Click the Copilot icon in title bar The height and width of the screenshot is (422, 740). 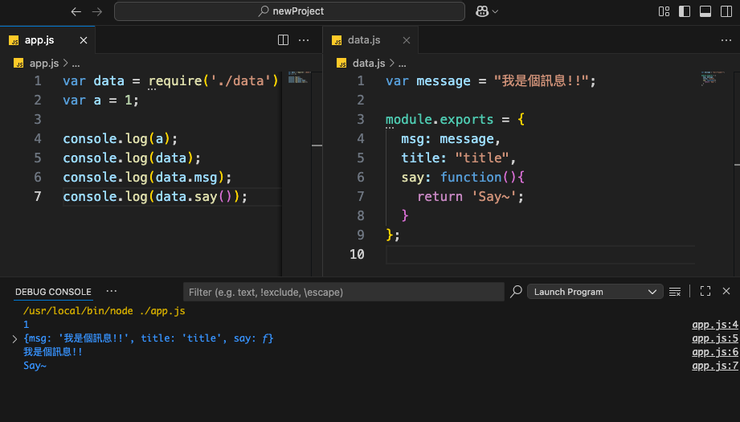click(483, 11)
